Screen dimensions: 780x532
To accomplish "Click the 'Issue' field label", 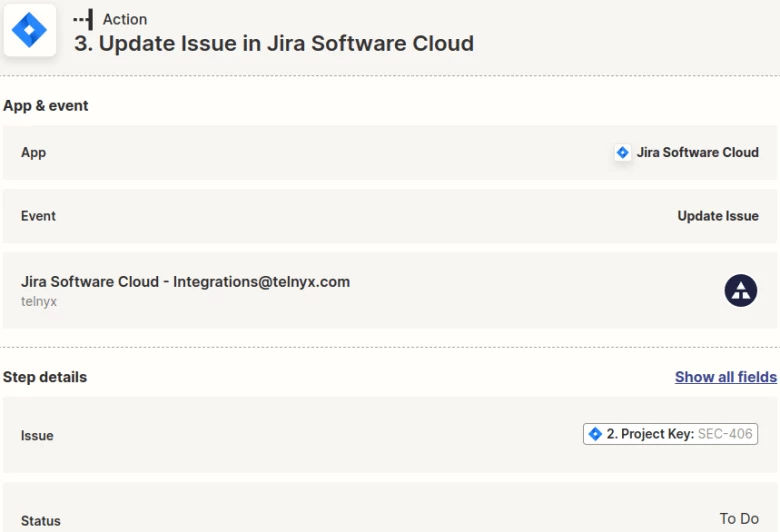I will [x=37, y=436].
